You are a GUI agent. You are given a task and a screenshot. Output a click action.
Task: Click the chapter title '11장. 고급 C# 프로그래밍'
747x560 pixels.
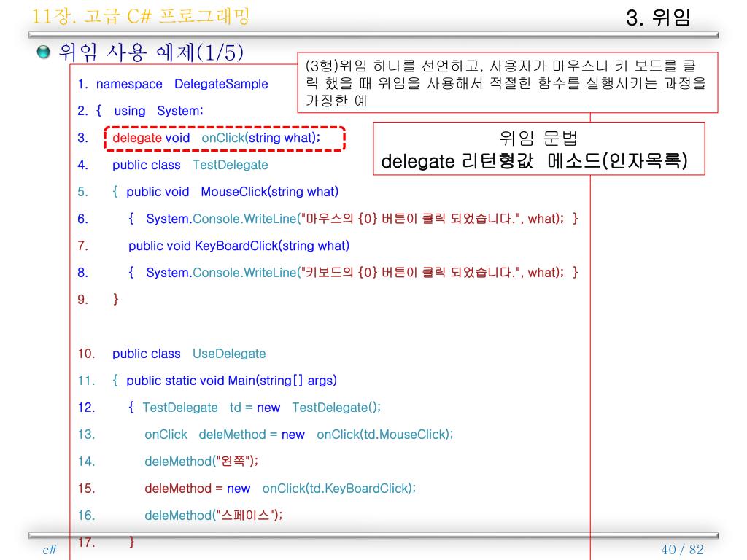[x=141, y=16]
